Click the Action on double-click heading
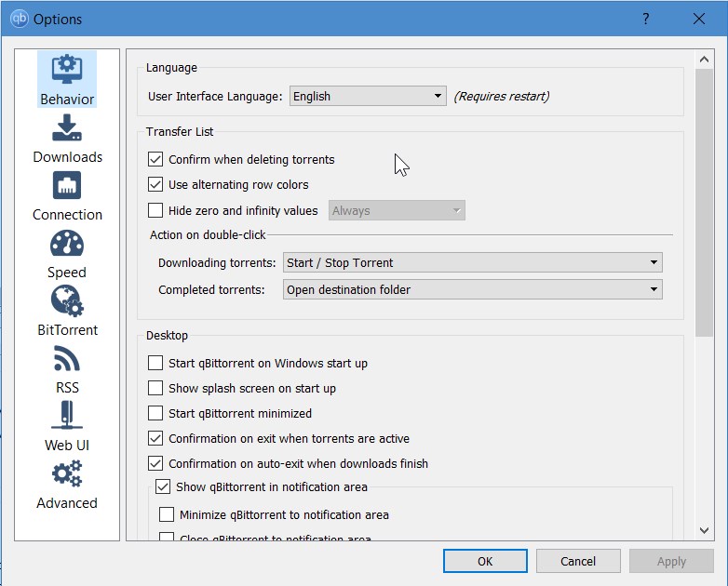The width and height of the screenshot is (728, 586). 208,234
